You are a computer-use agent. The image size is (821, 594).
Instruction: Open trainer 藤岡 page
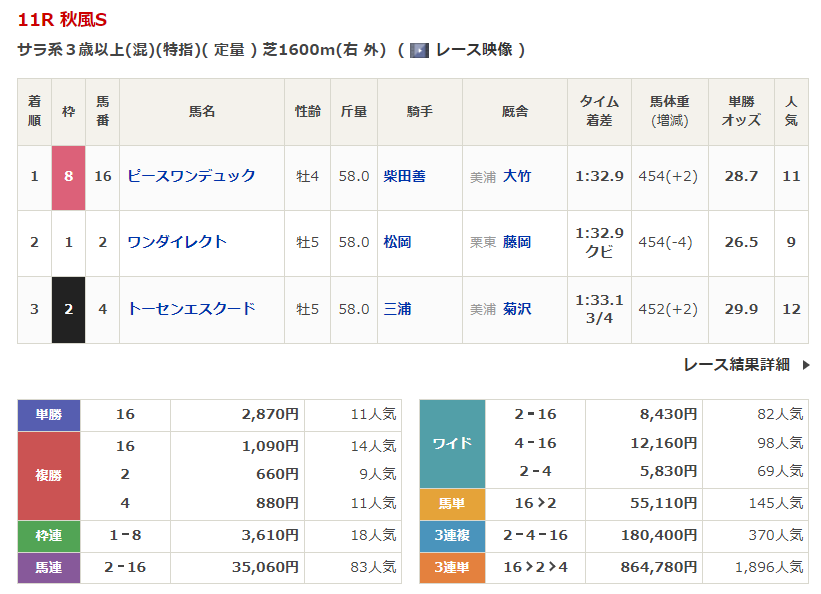[x=517, y=242]
